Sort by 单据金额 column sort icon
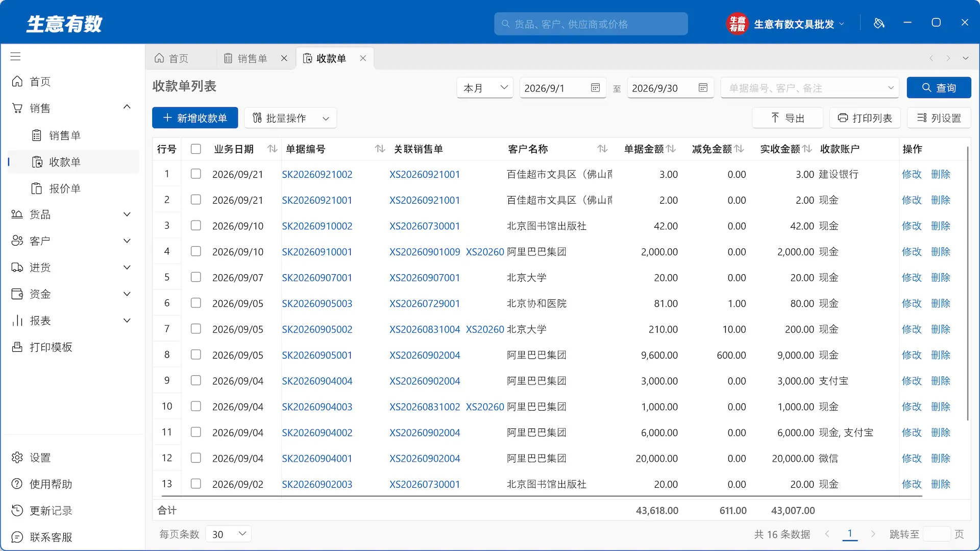Viewport: 980px width, 551px height. (x=671, y=149)
